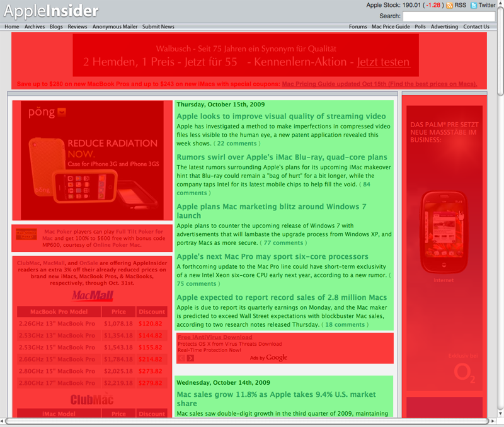Click the Apple Stock value 190.01
The width and height of the screenshot is (504, 427).
click(x=411, y=5)
